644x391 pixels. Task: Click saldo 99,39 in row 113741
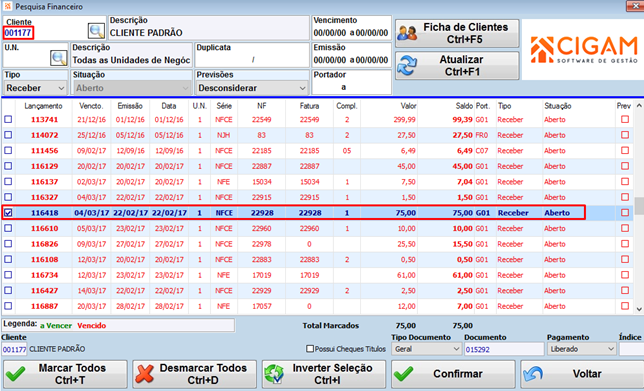click(462, 120)
